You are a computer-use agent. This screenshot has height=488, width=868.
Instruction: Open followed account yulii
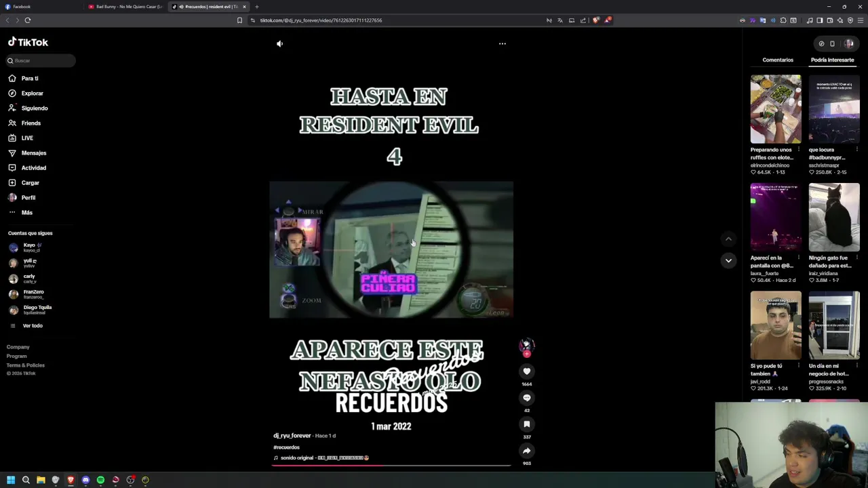[x=31, y=263]
